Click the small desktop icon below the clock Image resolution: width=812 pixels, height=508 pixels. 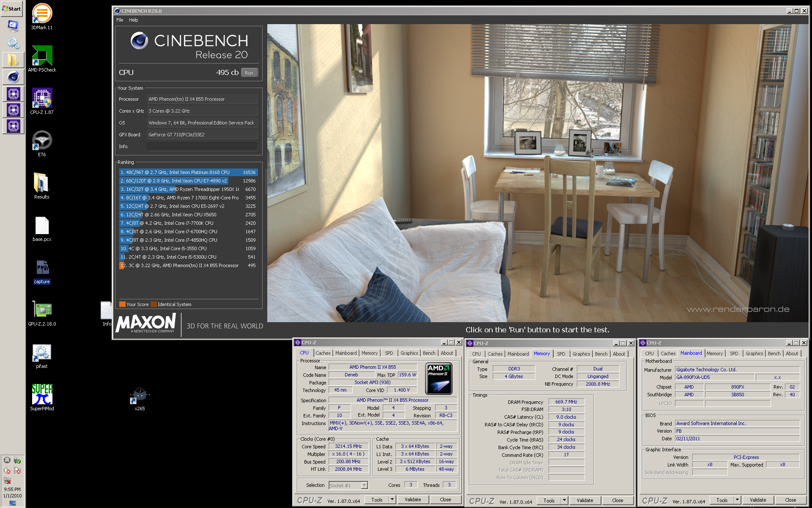point(13,503)
